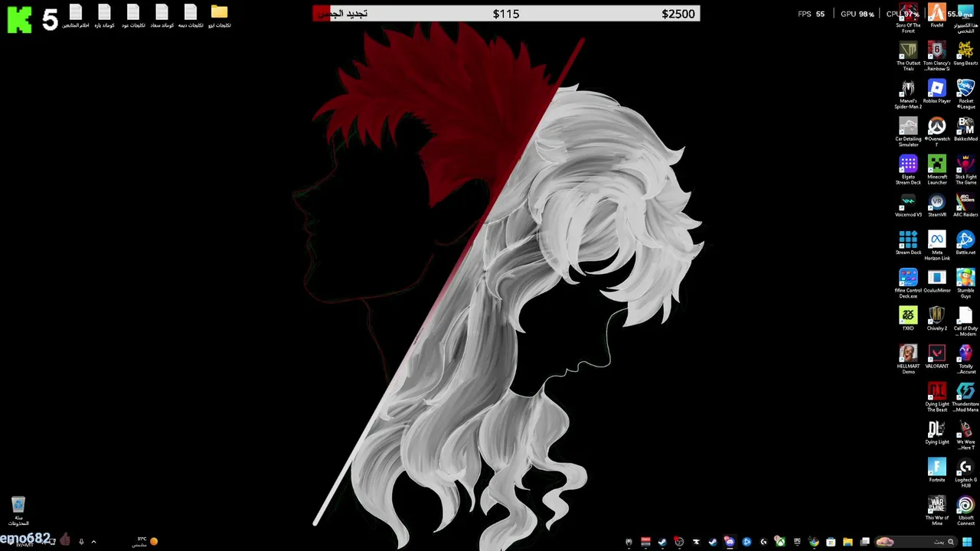Launch the VALORANT desktop icon
Viewport: 980px width, 551px height.
coord(936,357)
